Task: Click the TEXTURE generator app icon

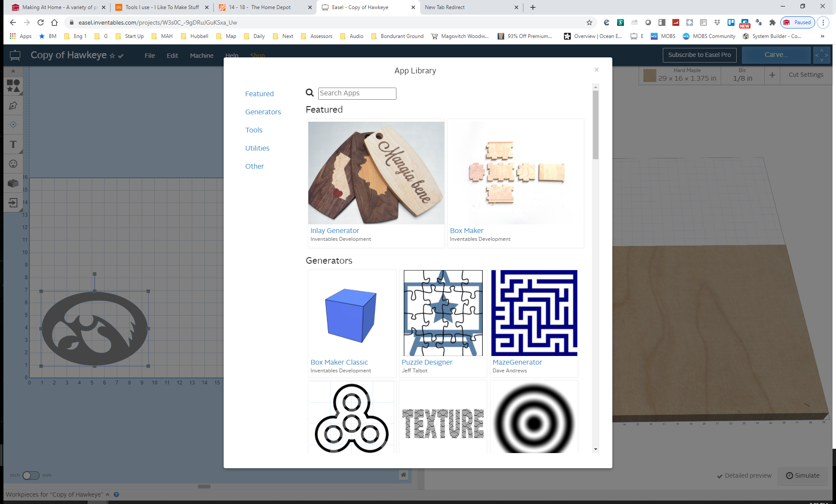Action: point(443,419)
